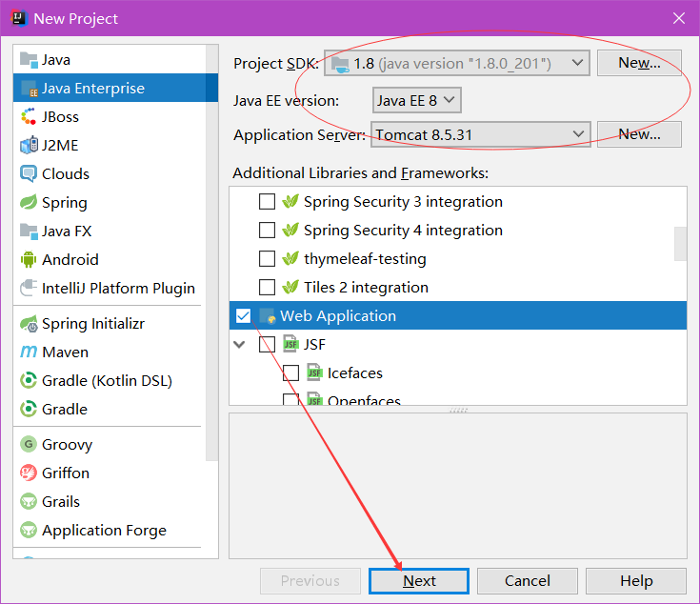Click the Cancel button
The width and height of the screenshot is (700, 604).
point(528,581)
